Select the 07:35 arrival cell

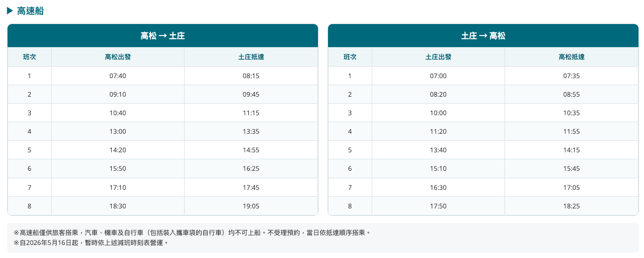click(571, 76)
